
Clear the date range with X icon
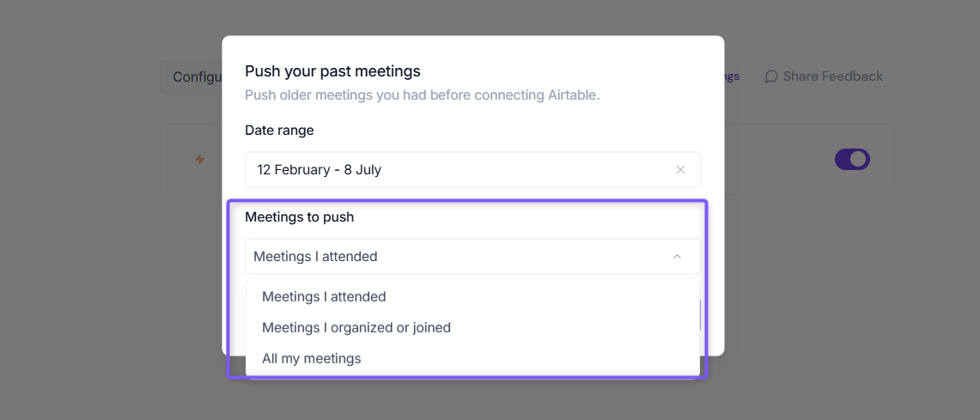click(680, 169)
